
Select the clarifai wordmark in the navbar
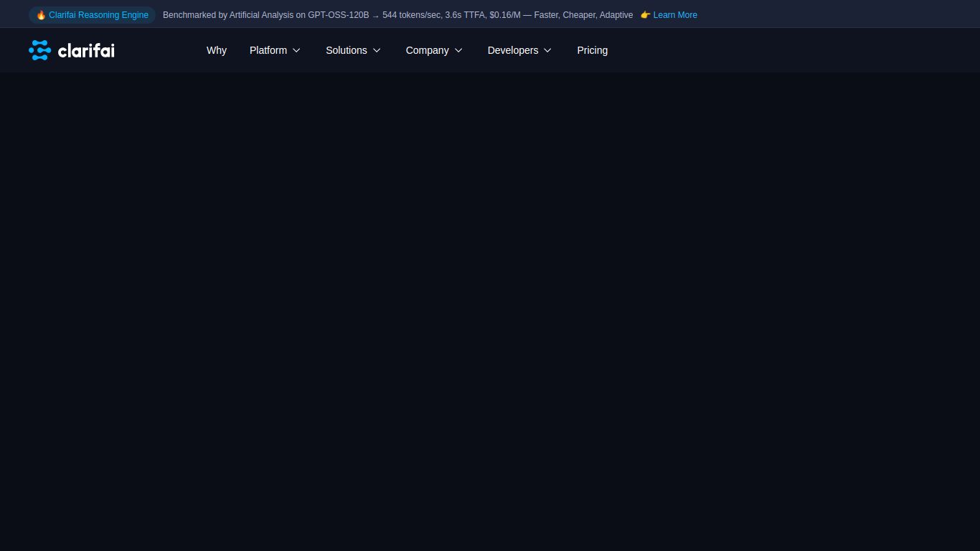(x=86, y=50)
